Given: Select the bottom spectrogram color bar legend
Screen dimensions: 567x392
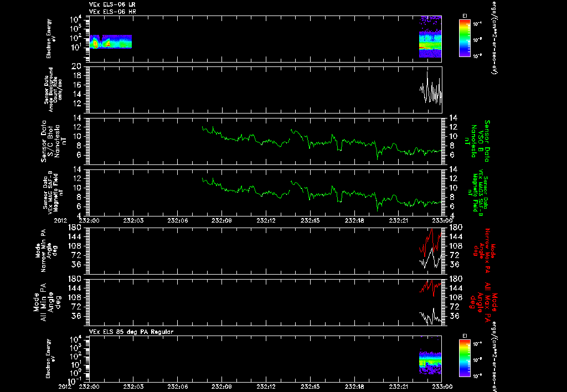Looking at the screenshot, I should (x=465, y=358).
